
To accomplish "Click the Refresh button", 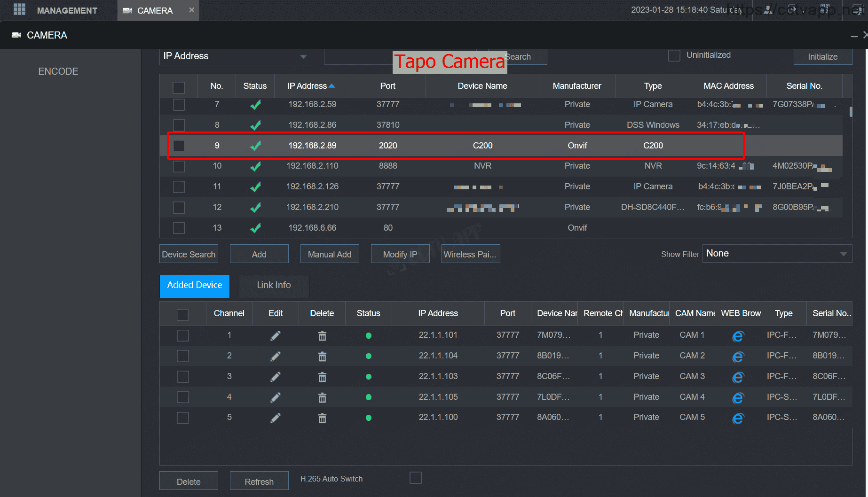I will [259, 481].
